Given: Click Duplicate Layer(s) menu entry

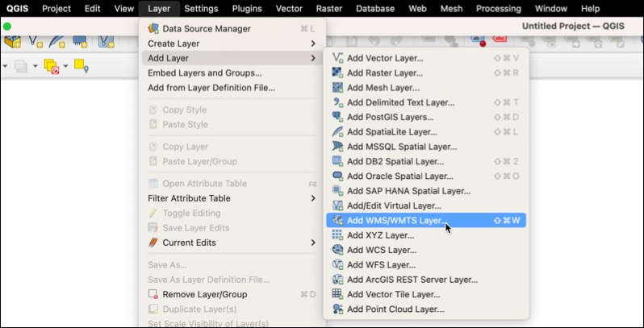Looking at the screenshot, I should click(x=232, y=309).
